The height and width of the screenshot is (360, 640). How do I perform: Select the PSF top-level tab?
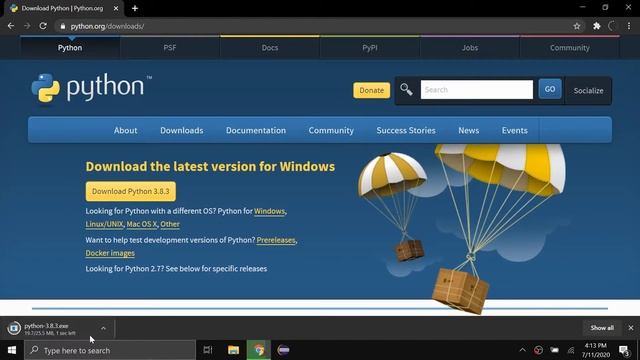(170, 48)
